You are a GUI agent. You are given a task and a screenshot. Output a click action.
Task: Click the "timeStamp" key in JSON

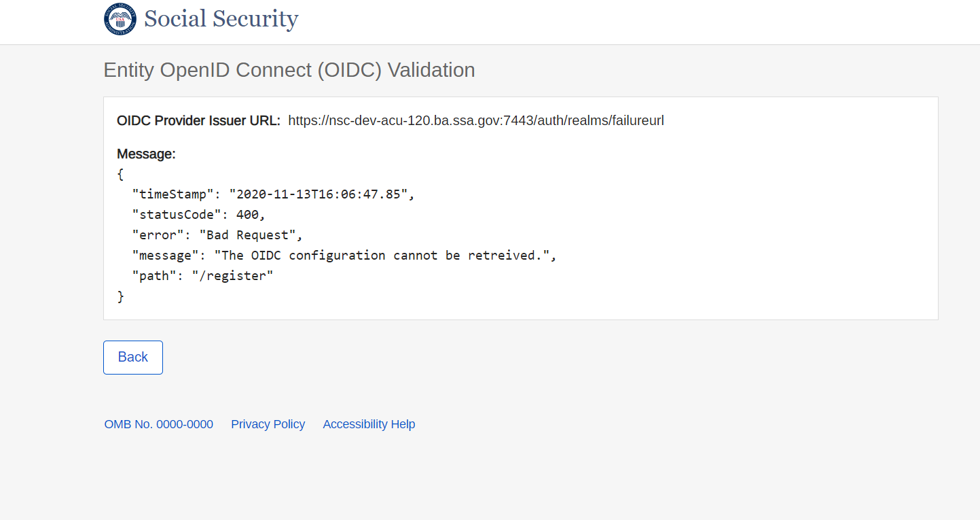[173, 194]
